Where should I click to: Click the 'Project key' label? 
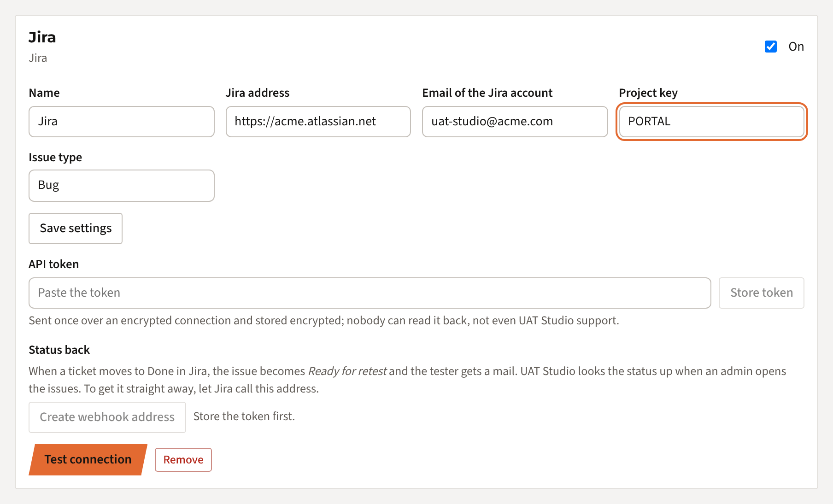click(648, 93)
